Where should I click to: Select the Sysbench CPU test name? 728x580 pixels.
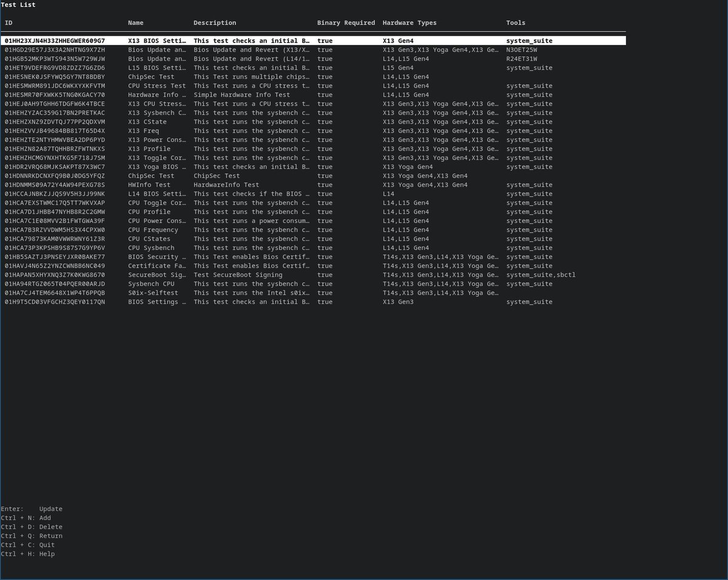coord(151,284)
